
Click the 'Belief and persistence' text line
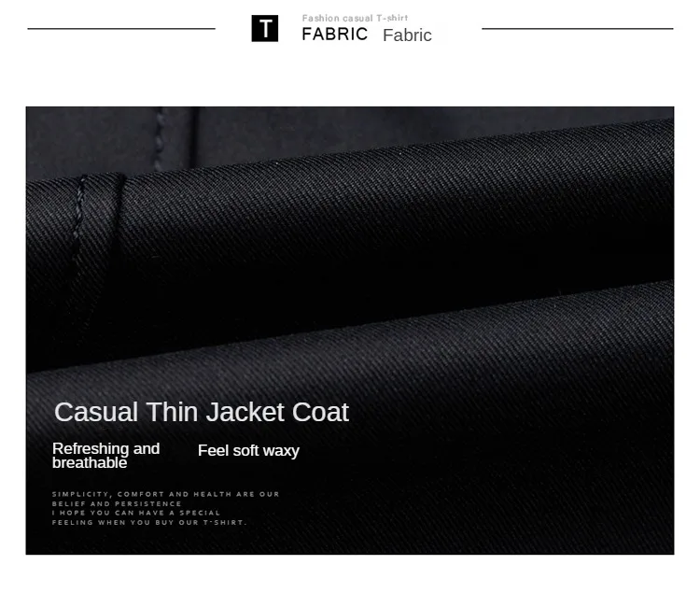[x=117, y=503]
